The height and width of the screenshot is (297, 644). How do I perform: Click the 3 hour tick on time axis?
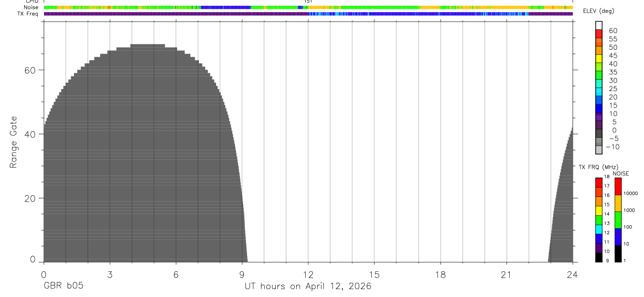click(x=110, y=274)
